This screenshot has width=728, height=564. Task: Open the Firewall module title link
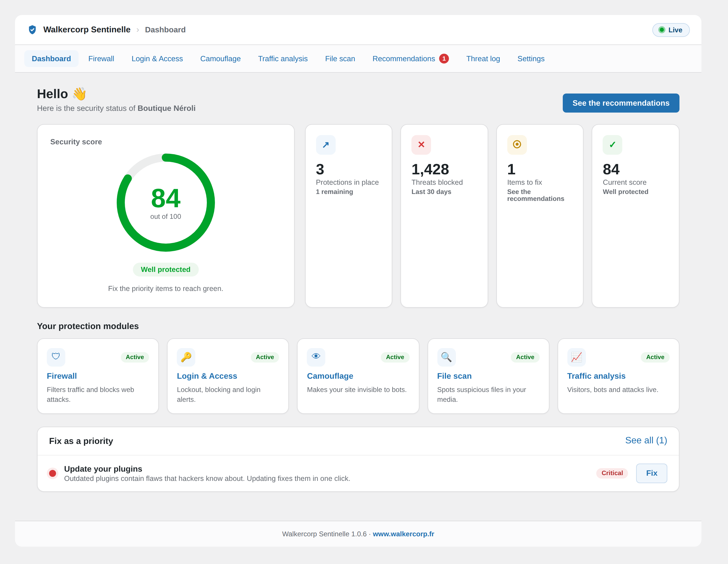pyautogui.click(x=62, y=376)
